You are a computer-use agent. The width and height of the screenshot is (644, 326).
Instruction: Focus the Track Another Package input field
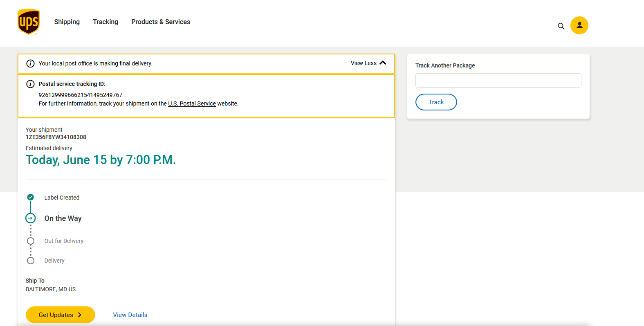[498, 81]
